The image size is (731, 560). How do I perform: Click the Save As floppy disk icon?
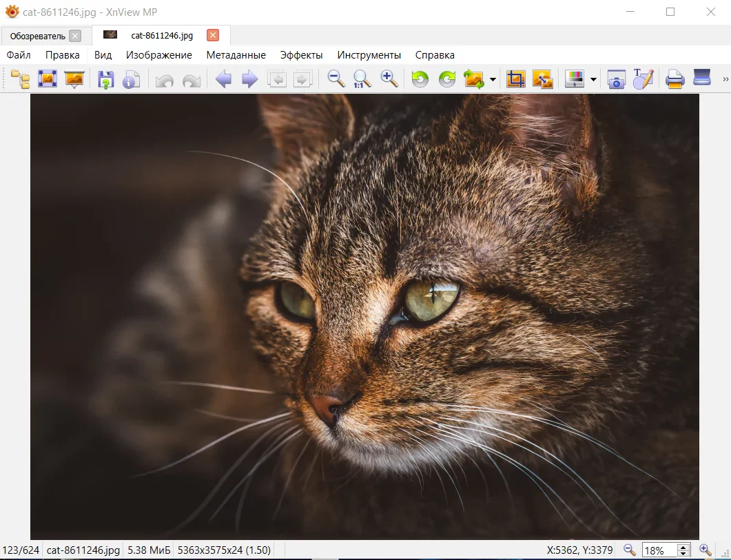pos(105,79)
